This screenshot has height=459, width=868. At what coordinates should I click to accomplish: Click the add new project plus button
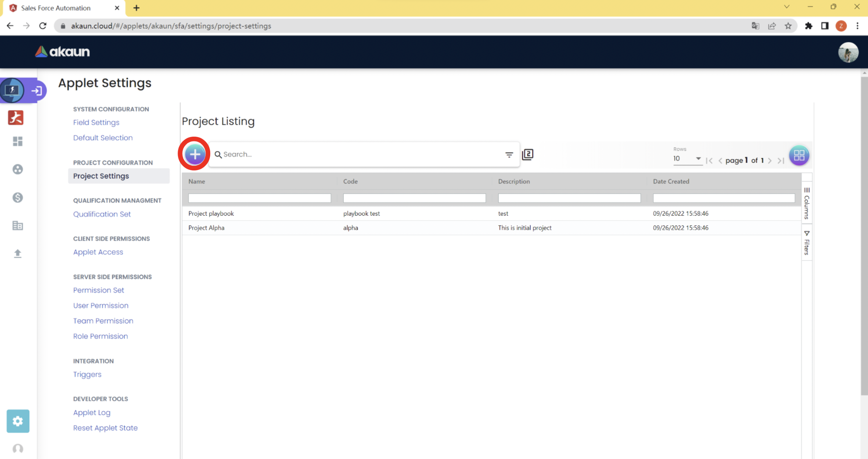coord(195,154)
